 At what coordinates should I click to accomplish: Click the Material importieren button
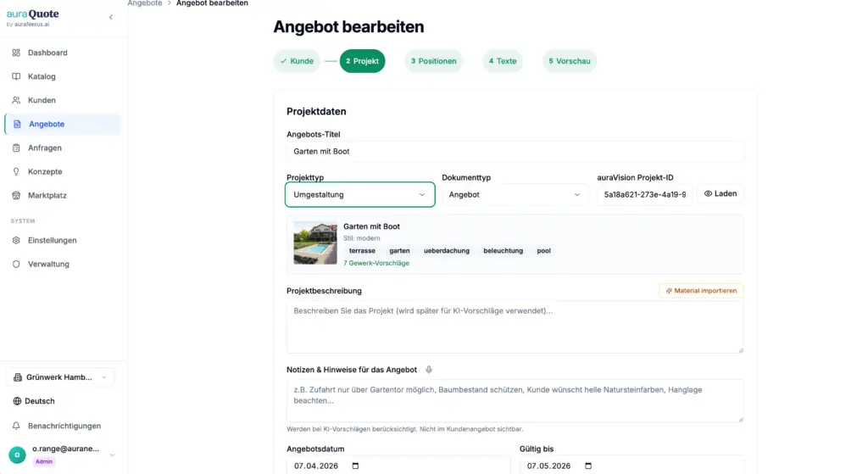[x=701, y=291]
